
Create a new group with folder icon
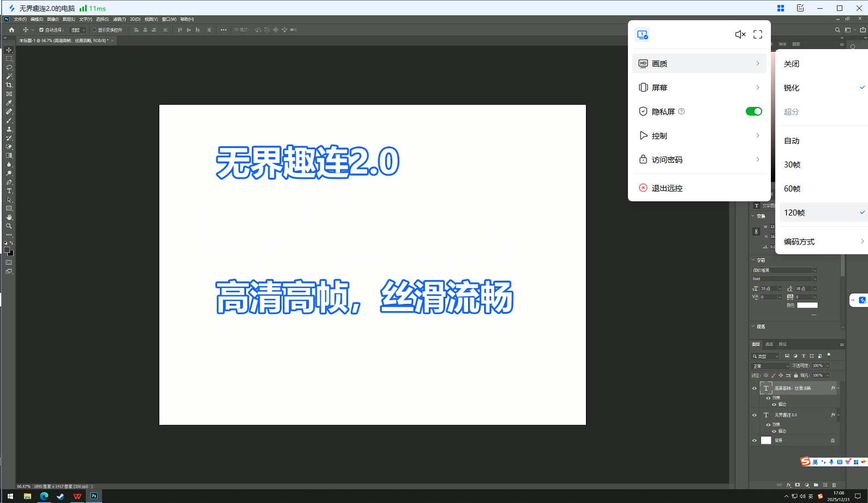click(x=816, y=484)
